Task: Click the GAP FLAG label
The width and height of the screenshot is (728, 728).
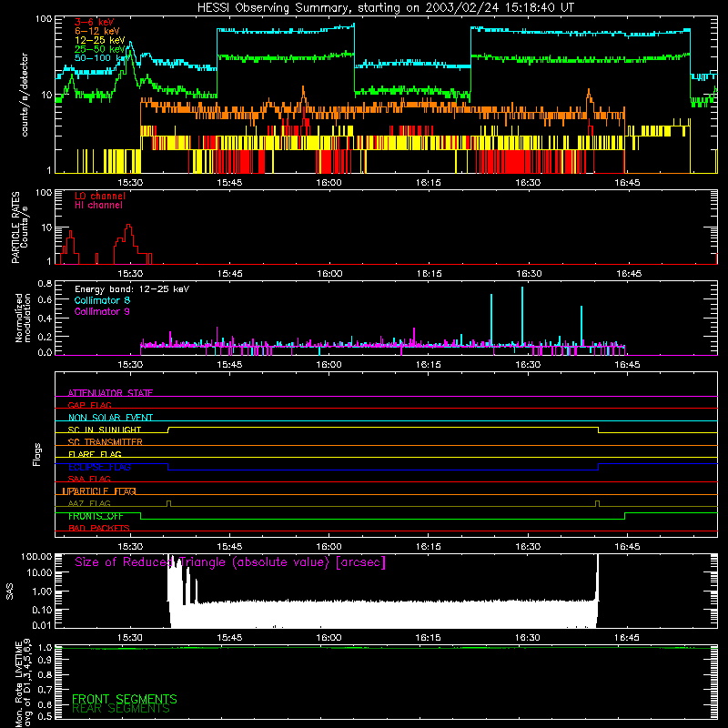Action: [89, 405]
